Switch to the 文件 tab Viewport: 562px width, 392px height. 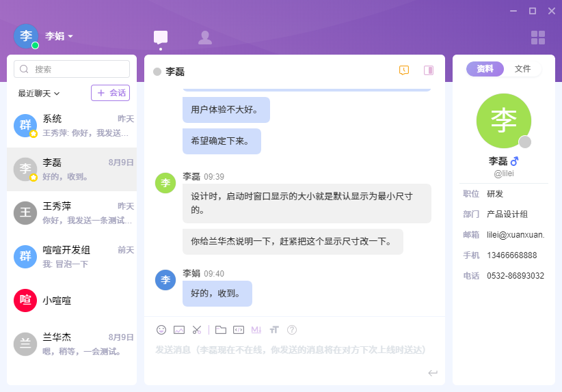coord(522,69)
